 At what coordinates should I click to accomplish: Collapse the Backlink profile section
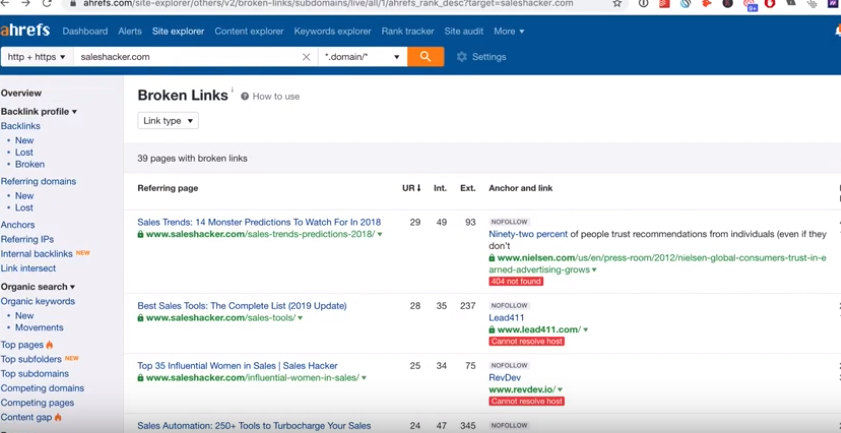[x=39, y=112]
